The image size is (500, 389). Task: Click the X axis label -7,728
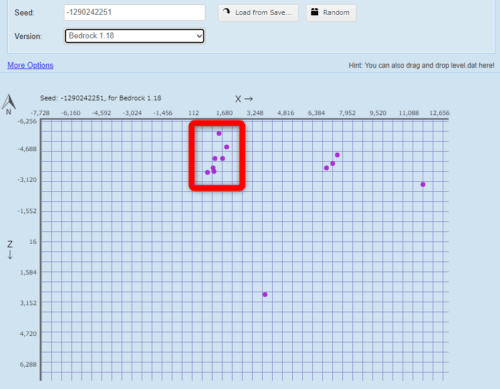(x=40, y=113)
